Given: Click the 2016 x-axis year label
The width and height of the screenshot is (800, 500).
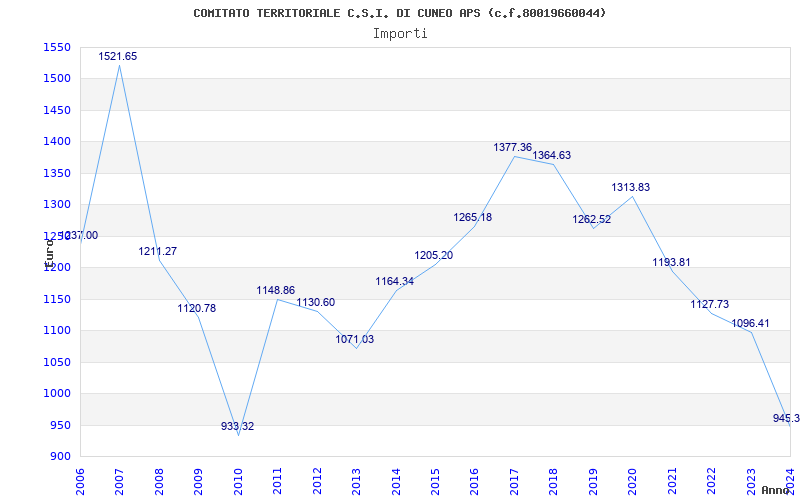Looking at the screenshot, I should click(474, 480).
